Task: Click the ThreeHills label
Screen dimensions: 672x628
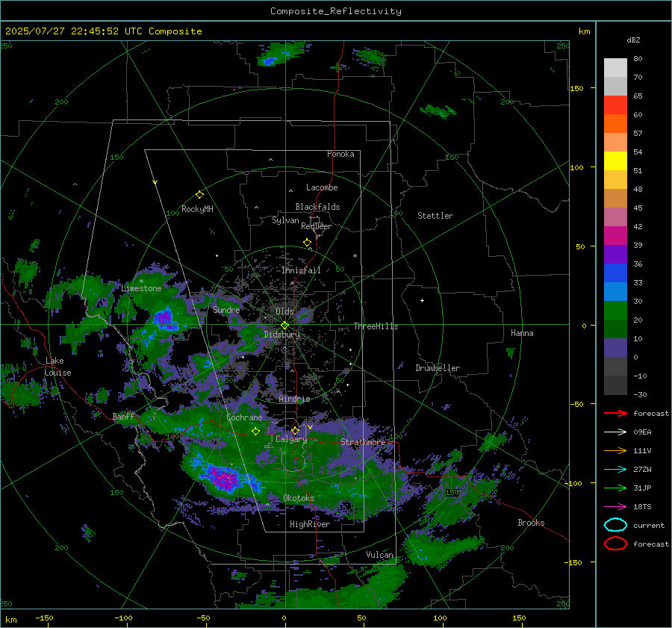Action: point(376,326)
